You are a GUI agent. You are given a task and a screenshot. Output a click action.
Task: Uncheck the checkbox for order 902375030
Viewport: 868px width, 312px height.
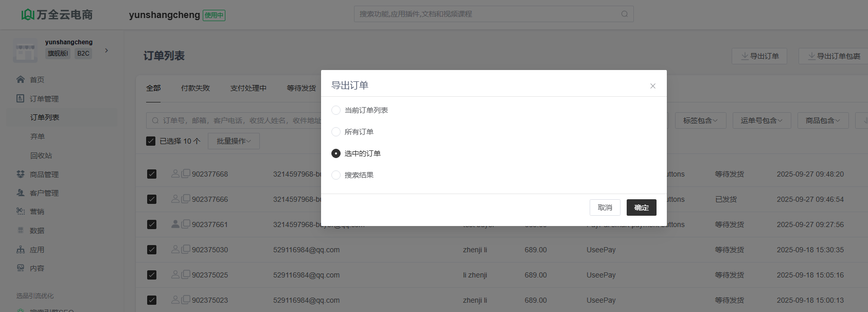152,250
